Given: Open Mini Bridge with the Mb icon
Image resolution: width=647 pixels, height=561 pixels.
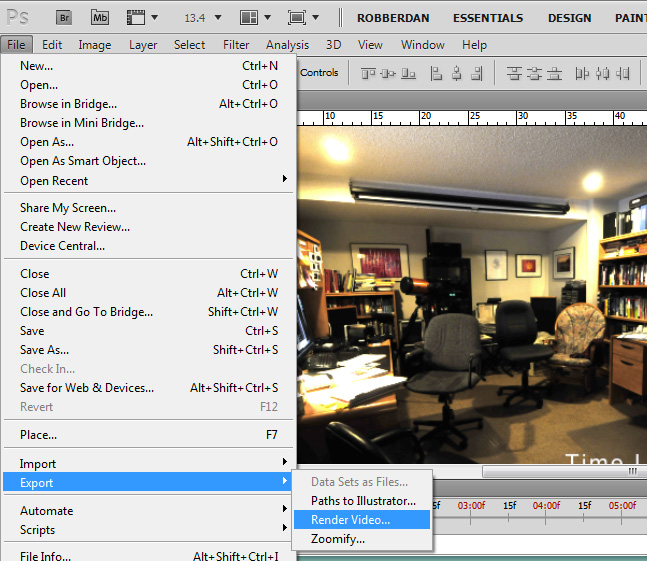Looking at the screenshot, I should click(100, 17).
